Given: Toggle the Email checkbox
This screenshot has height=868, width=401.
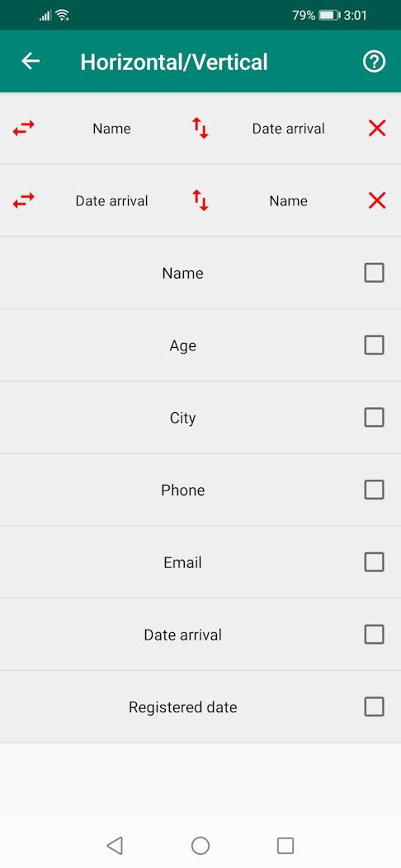Looking at the screenshot, I should click(374, 562).
